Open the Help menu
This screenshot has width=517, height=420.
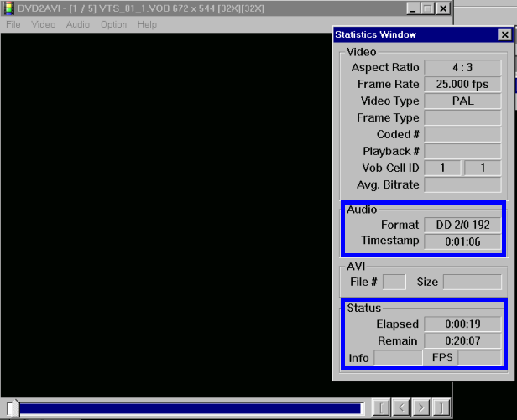[147, 24]
